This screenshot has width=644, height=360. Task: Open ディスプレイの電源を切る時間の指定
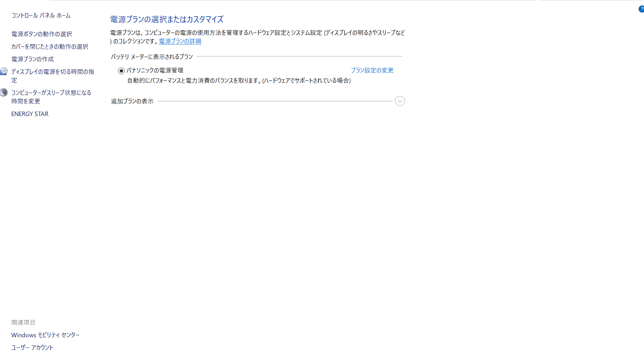[53, 76]
